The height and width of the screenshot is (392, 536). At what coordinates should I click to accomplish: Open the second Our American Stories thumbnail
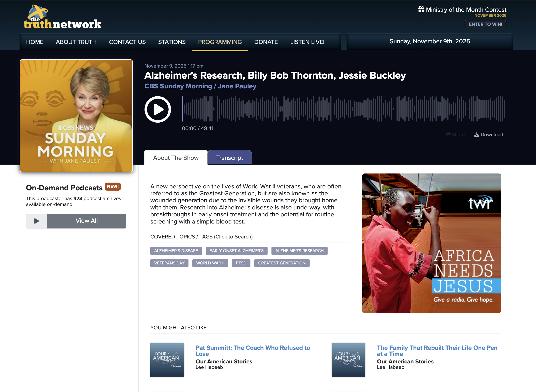click(348, 360)
